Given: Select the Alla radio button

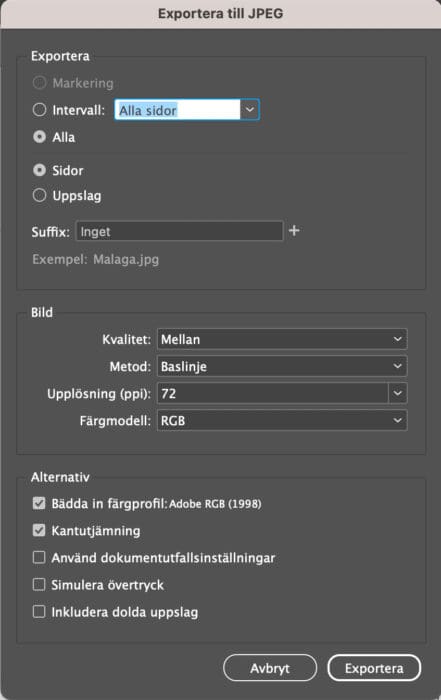Looking at the screenshot, I should 39,137.
